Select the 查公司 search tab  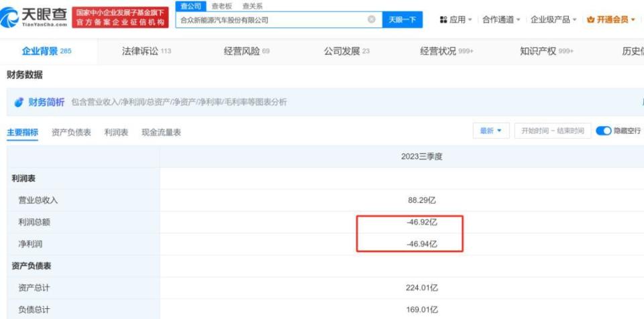click(x=191, y=6)
